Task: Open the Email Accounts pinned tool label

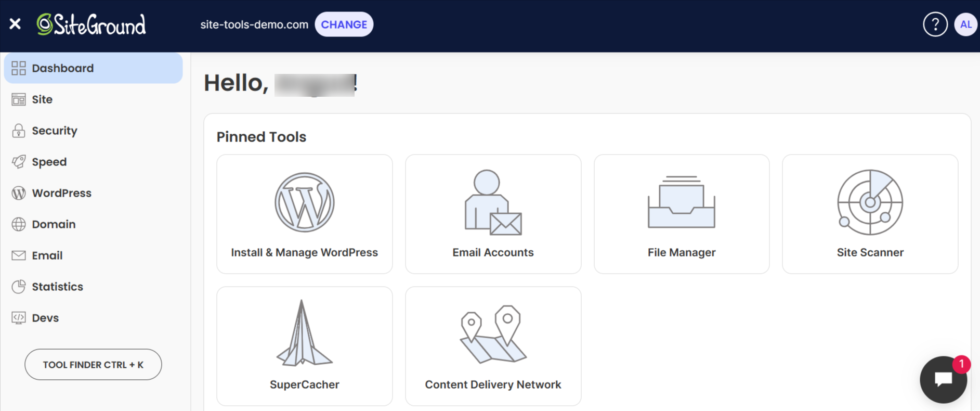Action: 493,252
